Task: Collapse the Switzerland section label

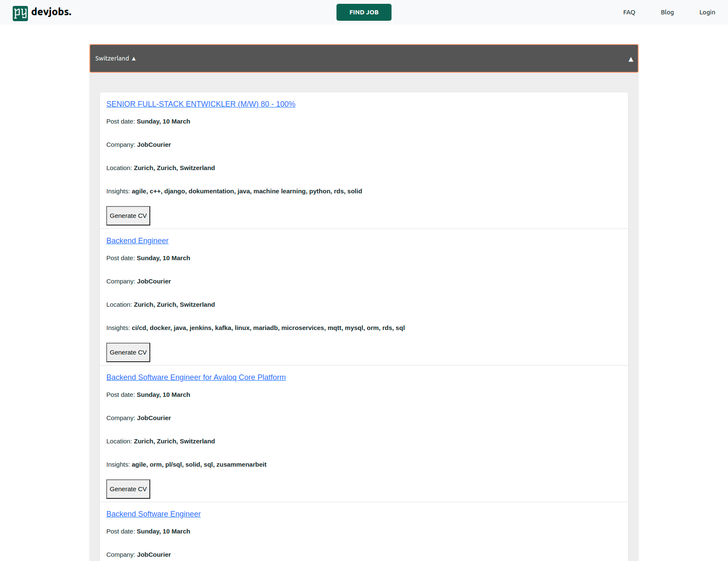Action: pyautogui.click(x=115, y=58)
